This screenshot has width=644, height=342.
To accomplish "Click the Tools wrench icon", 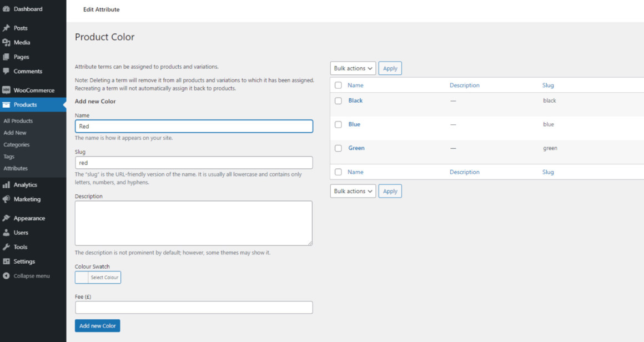I will click(x=6, y=247).
